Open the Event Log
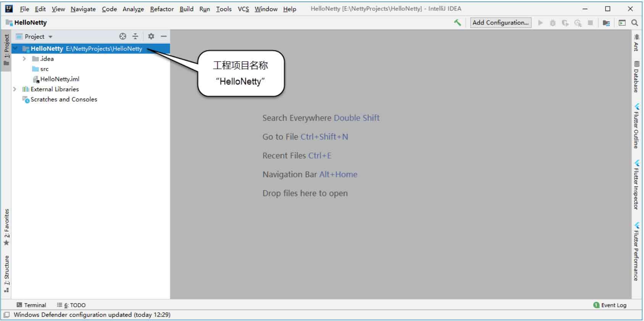The height and width of the screenshot is (321, 644). pos(610,305)
